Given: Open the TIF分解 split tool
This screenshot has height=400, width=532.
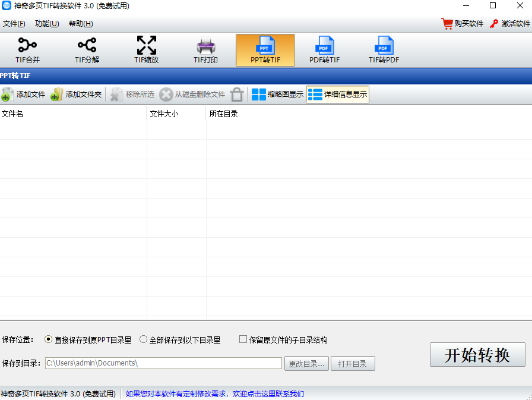Looking at the screenshot, I should pyautogui.click(x=87, y=50).
